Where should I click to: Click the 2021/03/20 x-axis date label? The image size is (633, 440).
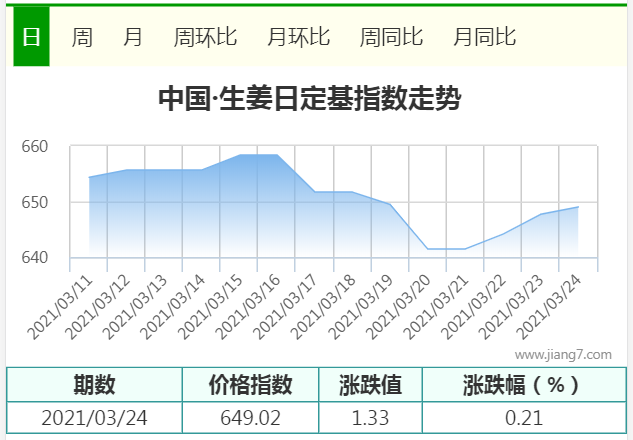pyautogui.click(x=398, y=308)
